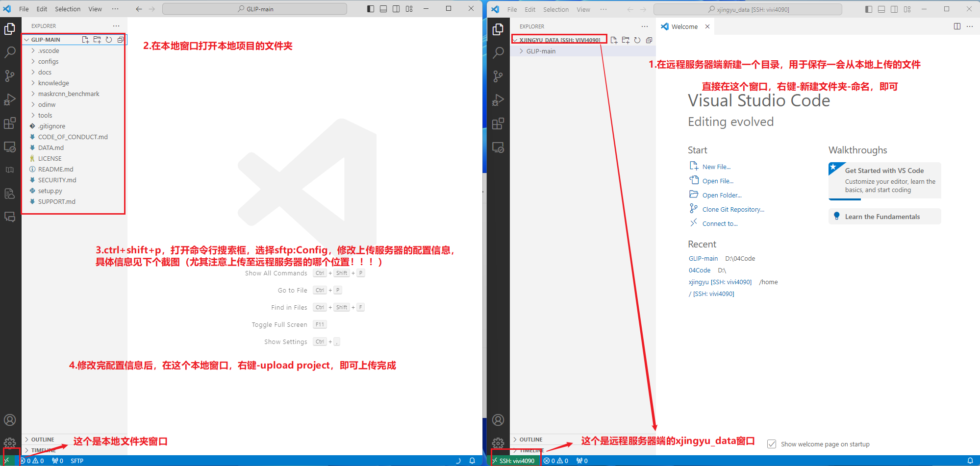Open File menu in left window
Image resolution: width=980 pixels, height=466 pixels.
pos(24,9)
